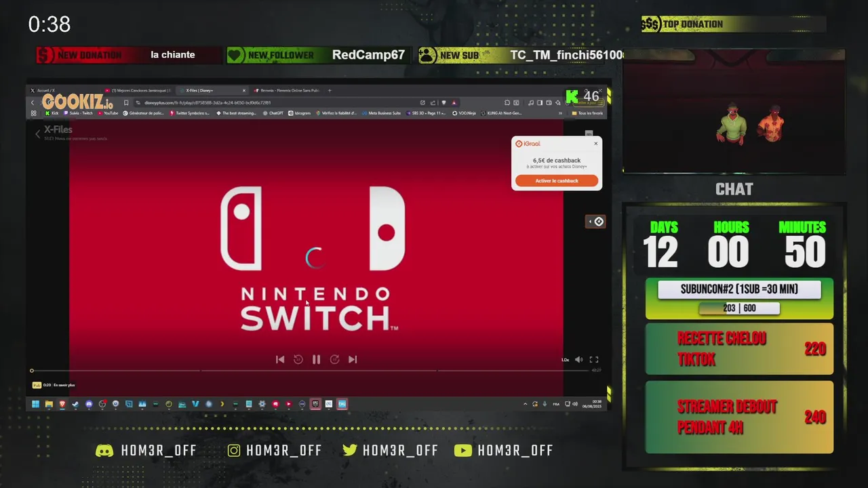Image resolution: width=868 pixels, height=488 pixels.
Task: Open the media control music note icon
Action: pyautogui.click(x=531, y=103)
